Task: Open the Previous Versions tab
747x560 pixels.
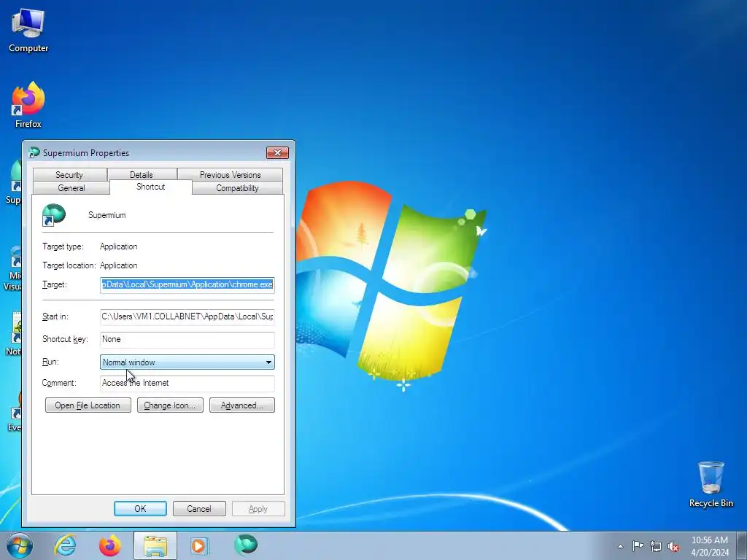Action: coord(230,175)
